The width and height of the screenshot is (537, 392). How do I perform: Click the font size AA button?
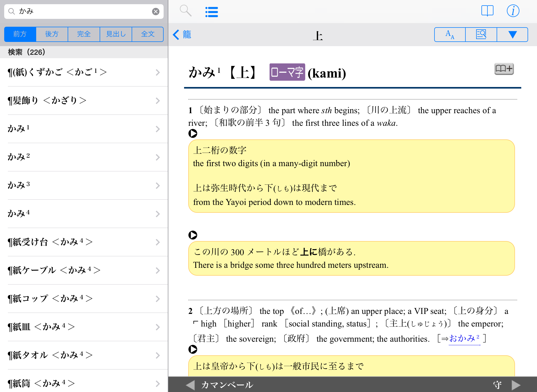coord(450,35)
